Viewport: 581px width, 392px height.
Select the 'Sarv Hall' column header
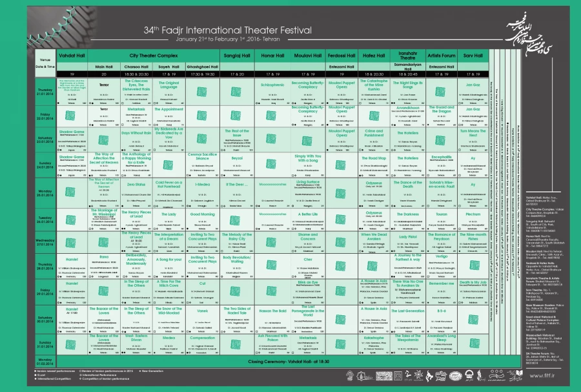pos(473,56)
